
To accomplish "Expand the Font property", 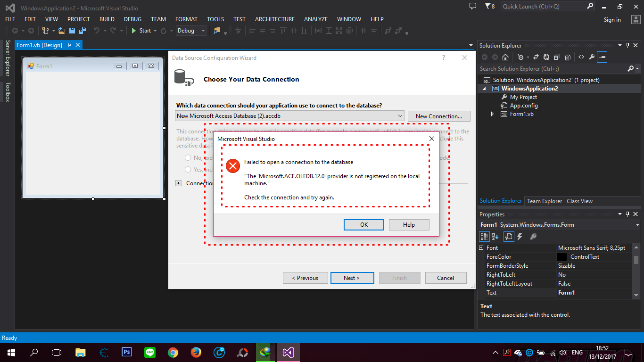I will (481, 247).
